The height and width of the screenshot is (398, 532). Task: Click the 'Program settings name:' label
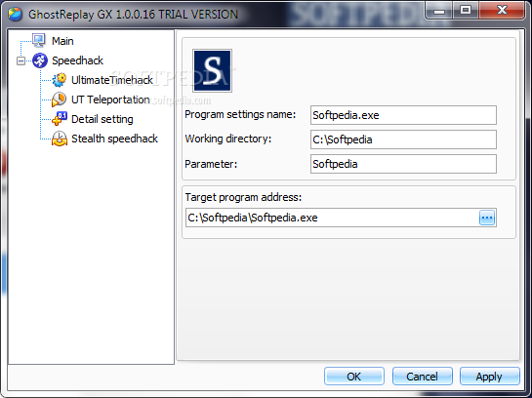[x=240, y=114]
